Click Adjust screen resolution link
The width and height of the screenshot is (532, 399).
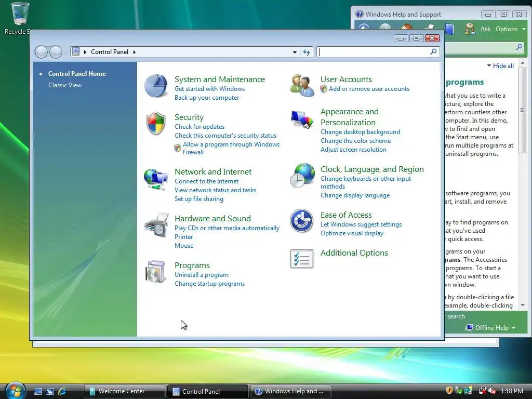(x=353, y=150)
